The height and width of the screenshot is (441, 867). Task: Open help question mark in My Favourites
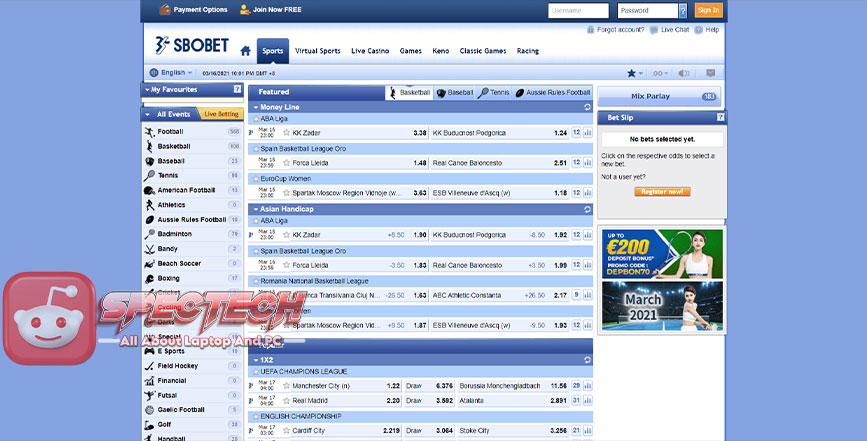click(x=237, y=89)
